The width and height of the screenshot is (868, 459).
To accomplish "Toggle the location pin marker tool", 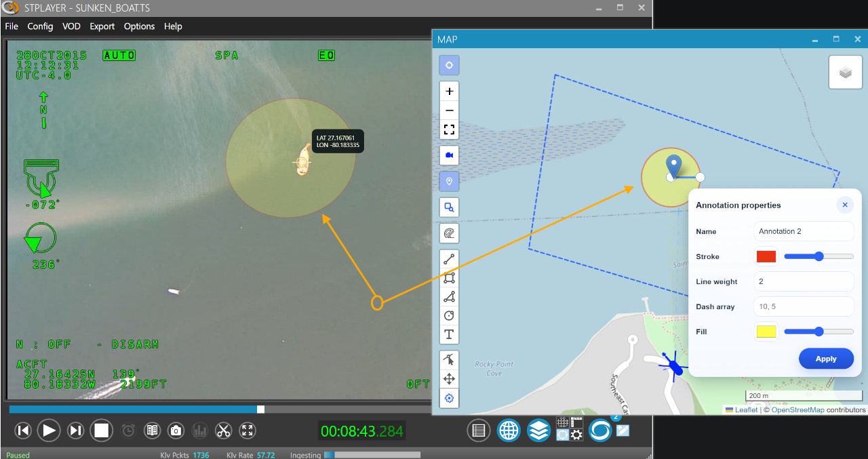I will [x=449, y=181].
